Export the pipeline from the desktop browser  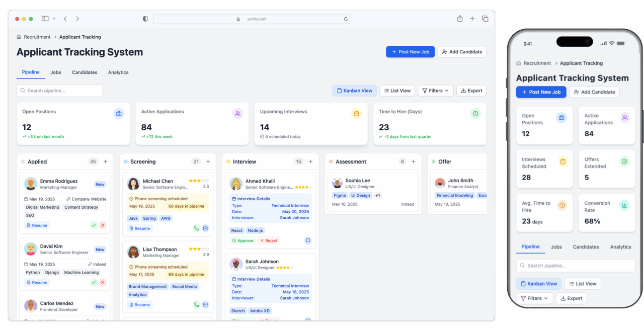coord(471,91)
